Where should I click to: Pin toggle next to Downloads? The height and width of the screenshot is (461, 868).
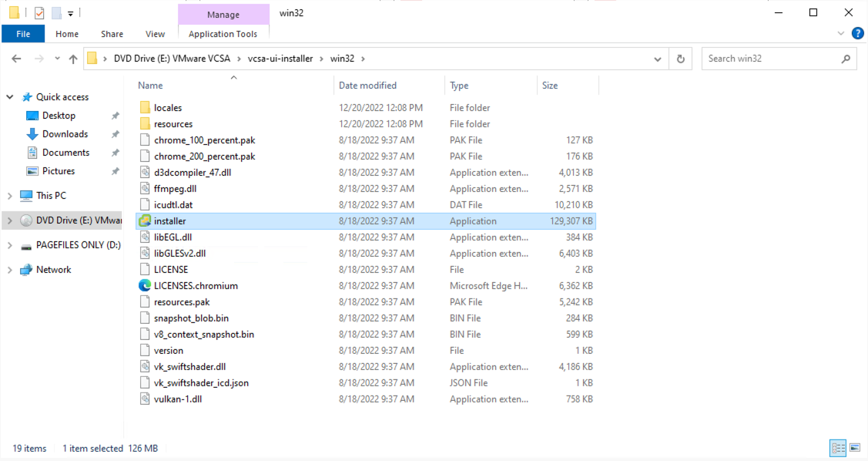(x=116, y=134)
